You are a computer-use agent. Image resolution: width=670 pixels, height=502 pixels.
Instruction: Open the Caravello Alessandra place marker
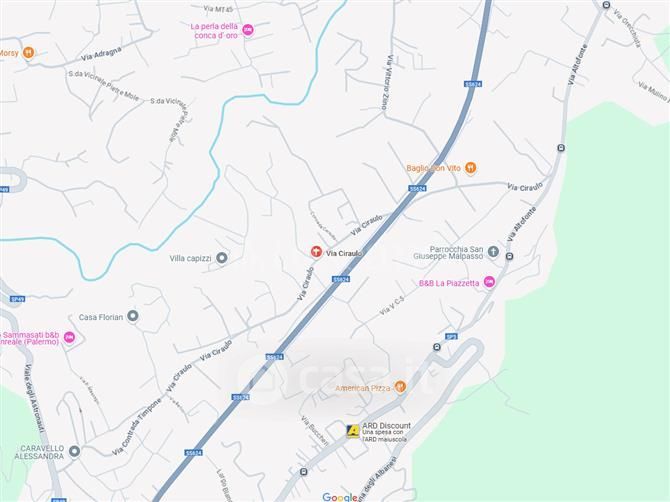(75, 451)
